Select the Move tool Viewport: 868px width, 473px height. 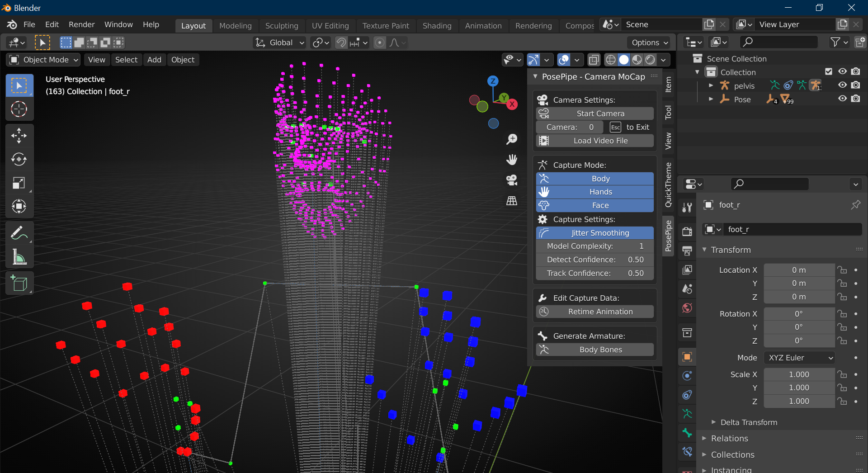(19, 135)
